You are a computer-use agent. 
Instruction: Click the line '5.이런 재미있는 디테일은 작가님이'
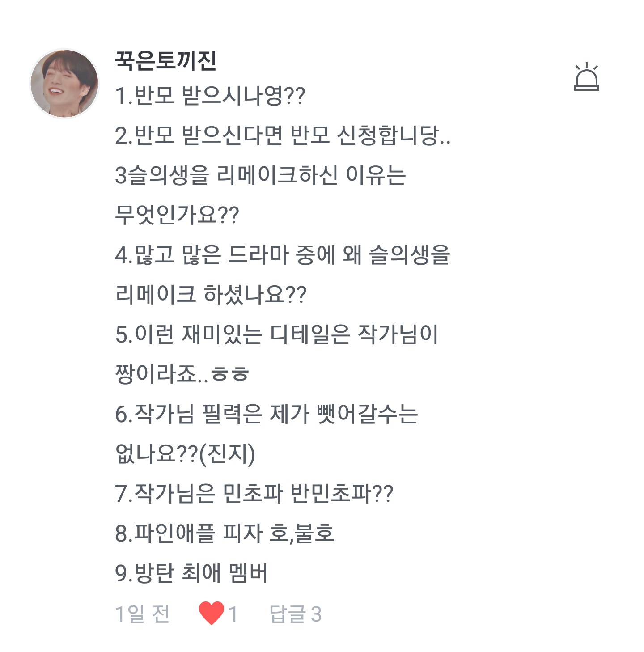click(276, 334)
